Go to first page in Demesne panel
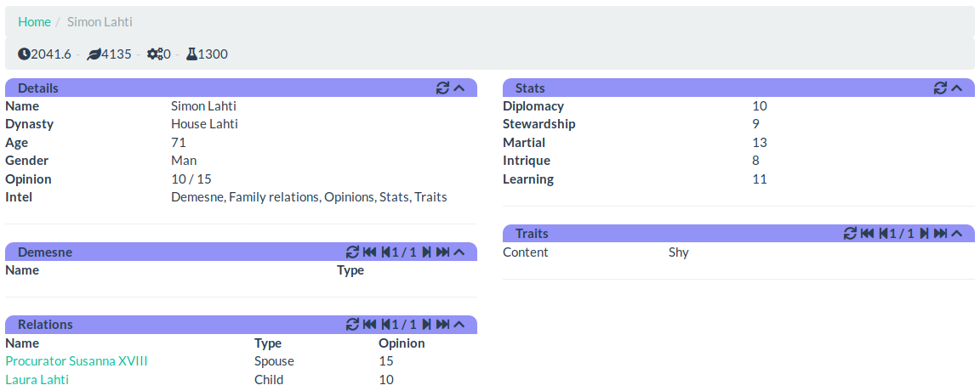This screenshot has width=980, height=391. coord(369,252)
